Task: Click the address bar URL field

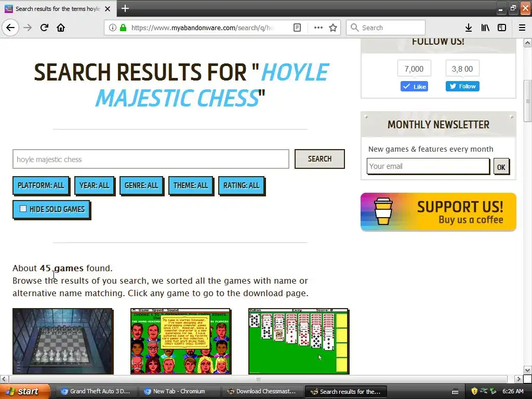Action: pyautogui.click(x=202, y=28)
